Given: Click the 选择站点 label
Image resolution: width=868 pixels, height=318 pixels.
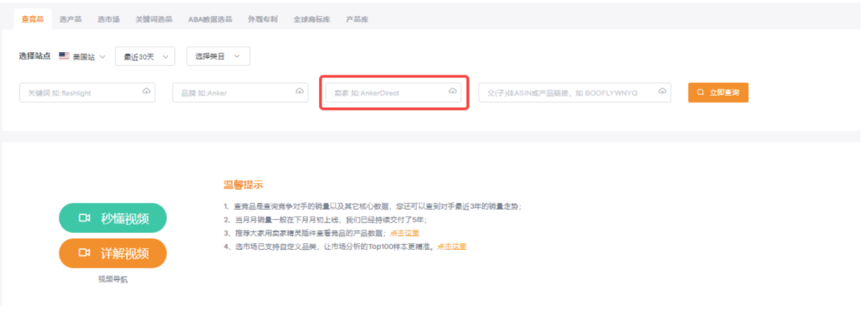Looking at the screenshot, I should pyautogui.click(x=35, y=56).
